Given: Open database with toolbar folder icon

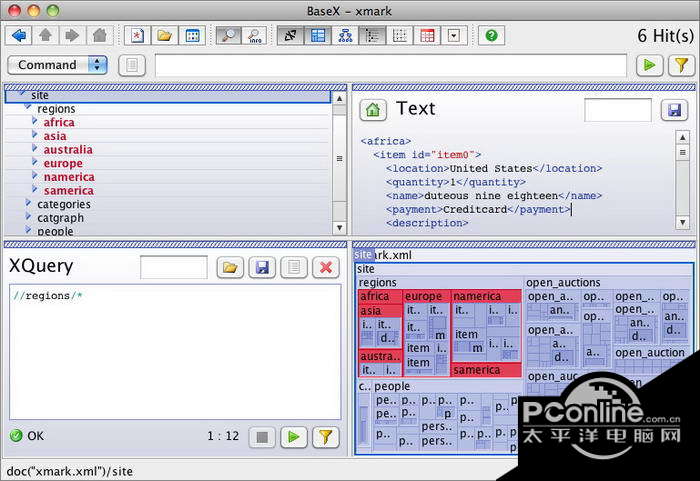Looking at the screenshot, I should tap(165, 35).
